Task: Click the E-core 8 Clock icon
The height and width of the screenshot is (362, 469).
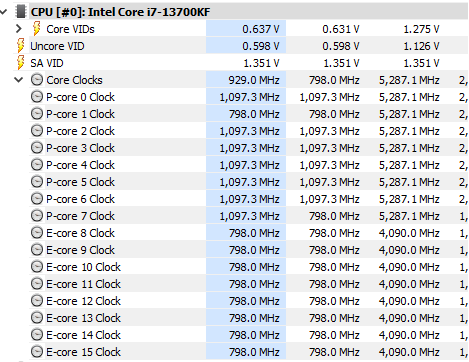Action: (x=37, y=233)
